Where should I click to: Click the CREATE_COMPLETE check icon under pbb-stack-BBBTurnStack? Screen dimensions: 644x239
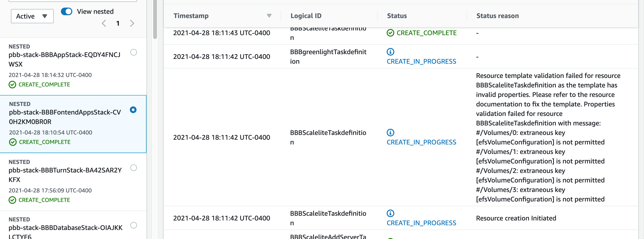click(x=12, y=200)
